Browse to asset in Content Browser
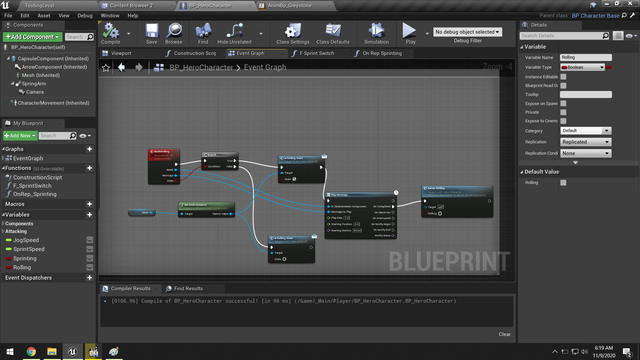Screen dimensions: 640x360 (x=174, y=33)
